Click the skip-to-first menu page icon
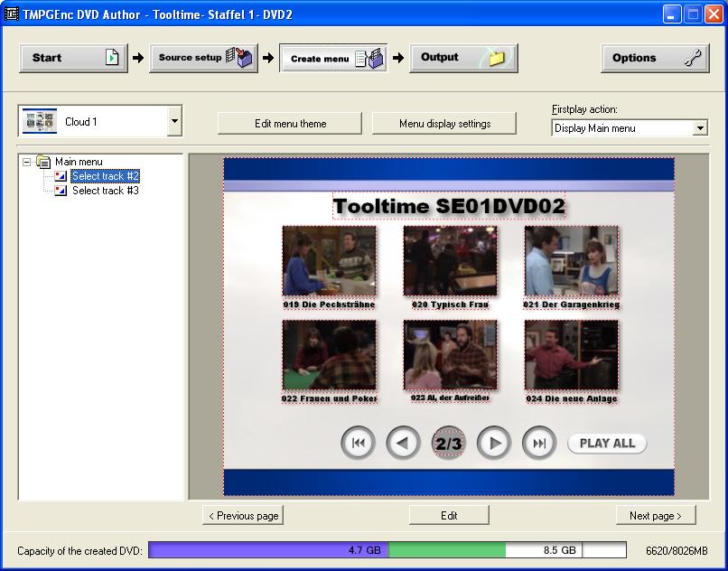Image resolution: width=728 pixels, height=571 pixels. [358, 443]
